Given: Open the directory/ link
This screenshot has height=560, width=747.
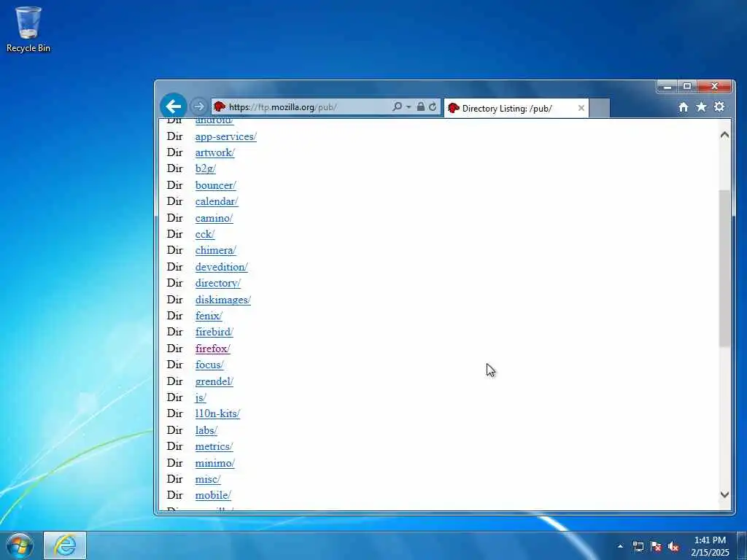Looking at the screenshot, I should (x=217, y=284).
